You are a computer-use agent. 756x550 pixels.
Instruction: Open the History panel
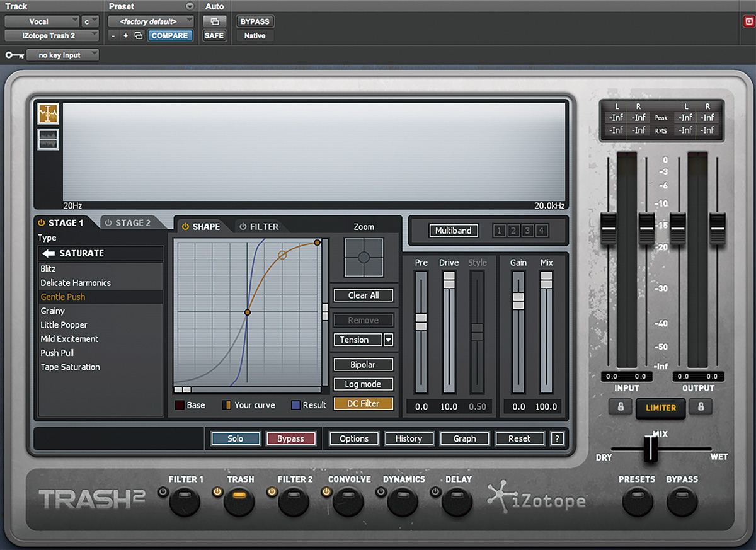click(409, 438)
